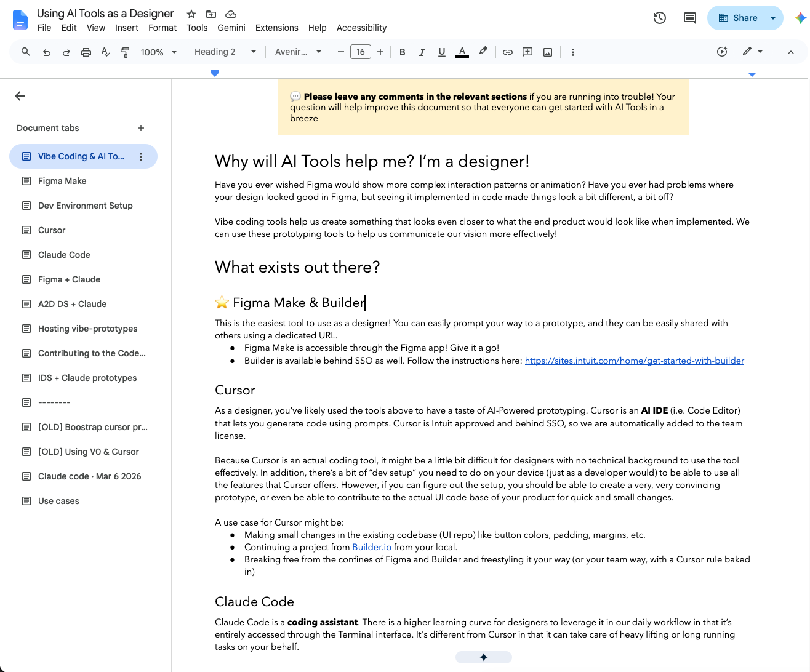This screenshot has width=810, height=672.
Task: Toggle bold formatting
Action: pyautogui.click(x=403, y=52)
